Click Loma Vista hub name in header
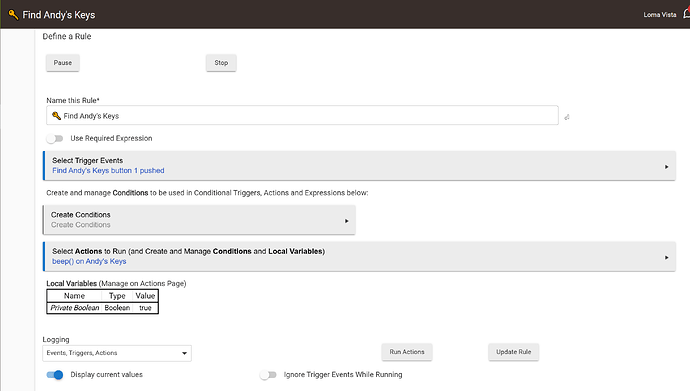690x391 pixels. pyautogui.click(x=660, y=15)
